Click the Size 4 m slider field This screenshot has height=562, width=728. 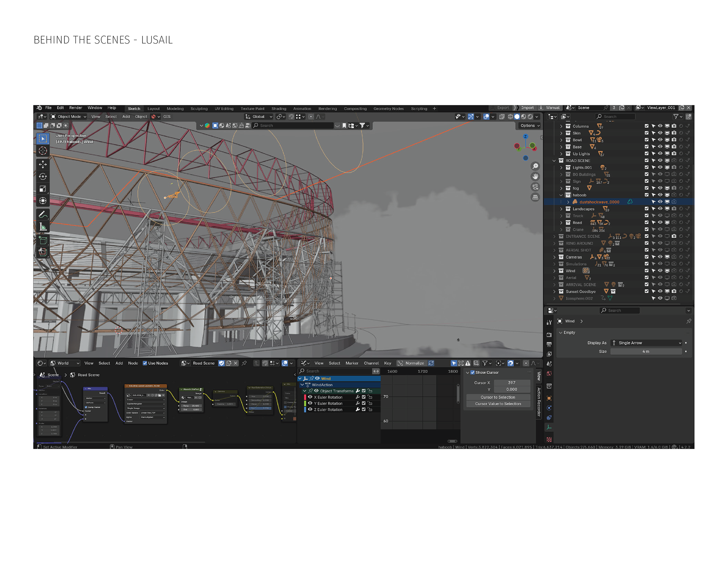(x=646, y=352)
